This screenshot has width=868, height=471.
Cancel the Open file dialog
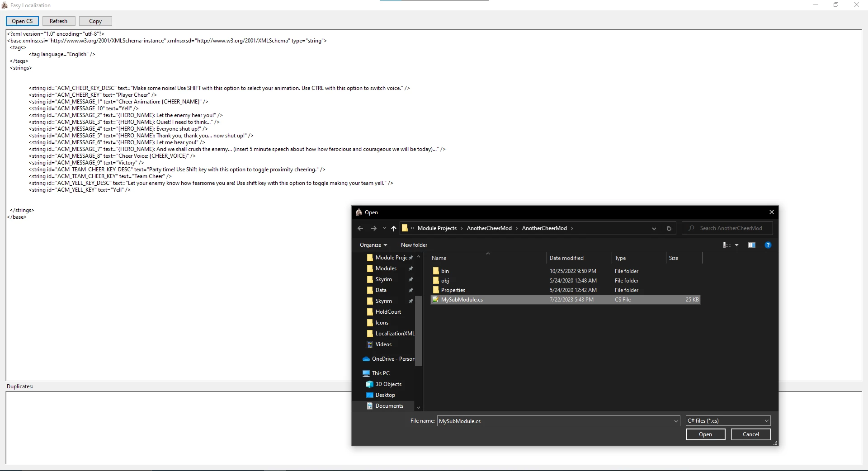(x=751, y=434)
